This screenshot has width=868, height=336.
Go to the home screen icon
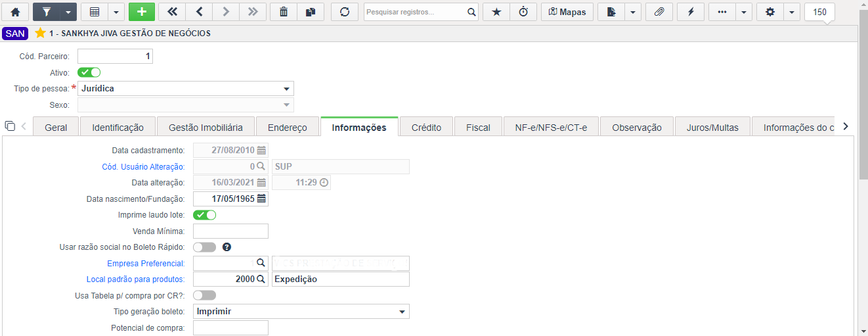pyautogui.click(x=15, y=12)
